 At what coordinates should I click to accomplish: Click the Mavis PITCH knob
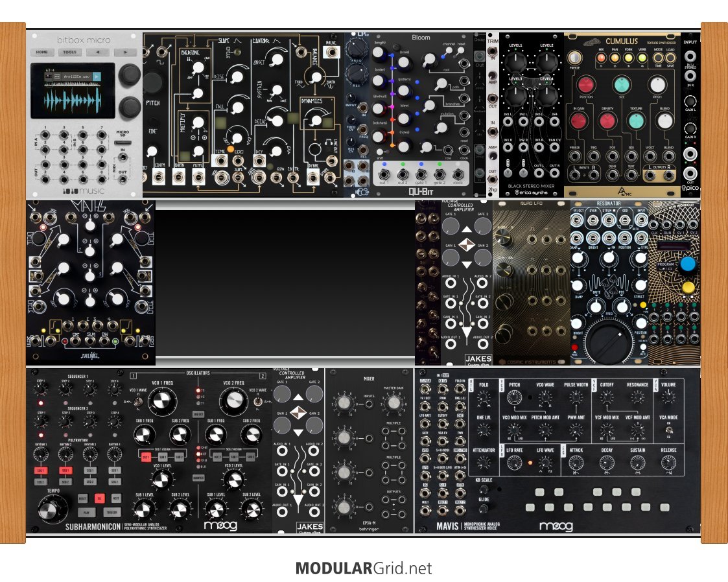click(x=514, y=397)
